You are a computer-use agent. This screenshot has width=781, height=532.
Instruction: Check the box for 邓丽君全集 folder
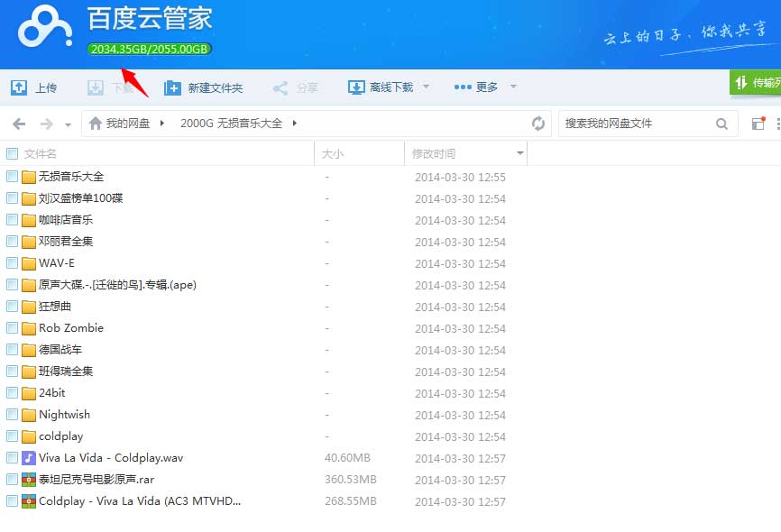coord(13,241)
